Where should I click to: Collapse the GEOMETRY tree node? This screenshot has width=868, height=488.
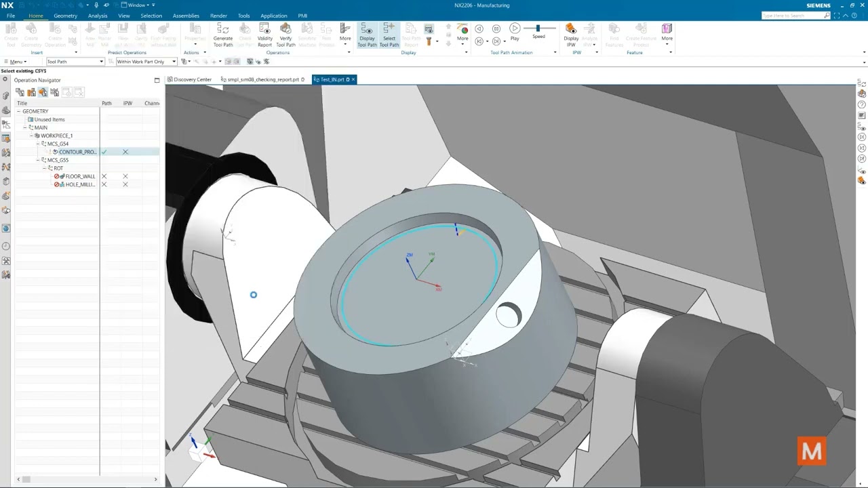click(19, 111)
